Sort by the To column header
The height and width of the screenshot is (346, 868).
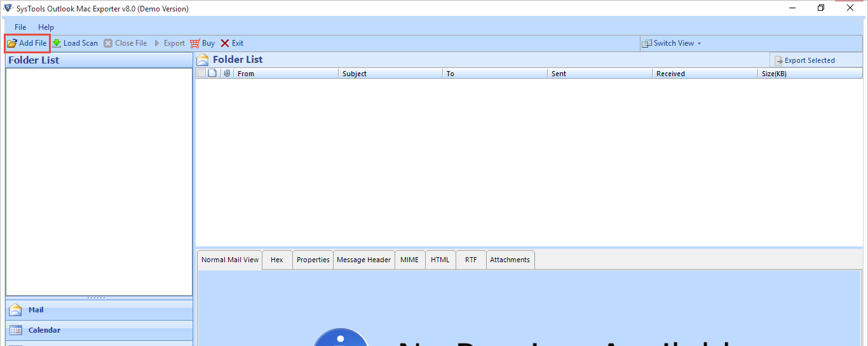coord(495,74)
